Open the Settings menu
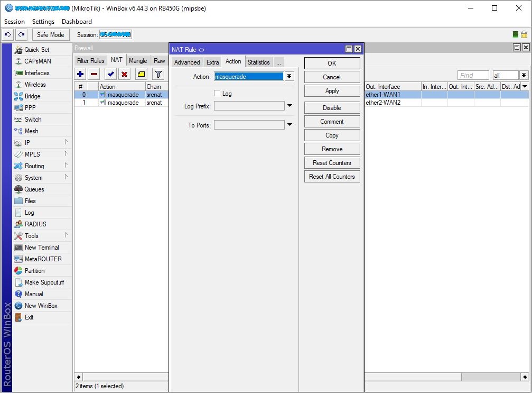 [43, 21]
